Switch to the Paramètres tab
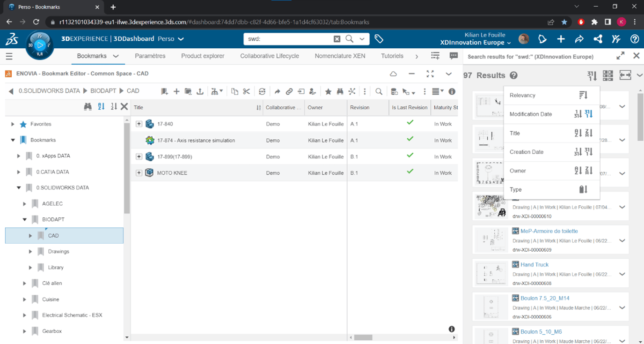644x344 pixels. 150,56
